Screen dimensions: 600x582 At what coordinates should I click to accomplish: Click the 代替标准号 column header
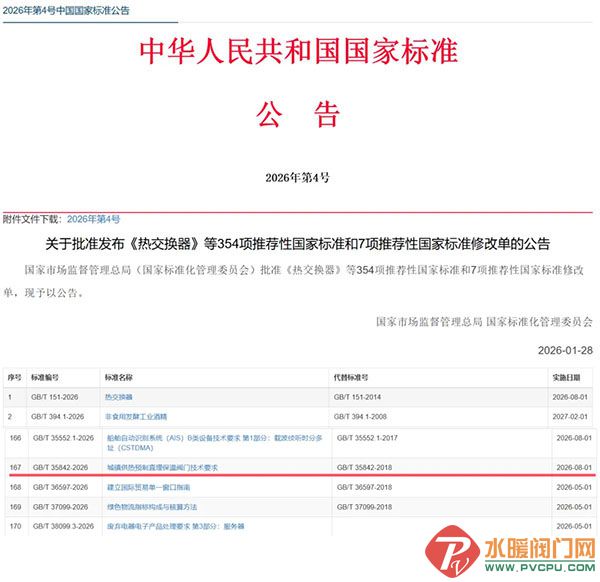(x=351, y=378)
